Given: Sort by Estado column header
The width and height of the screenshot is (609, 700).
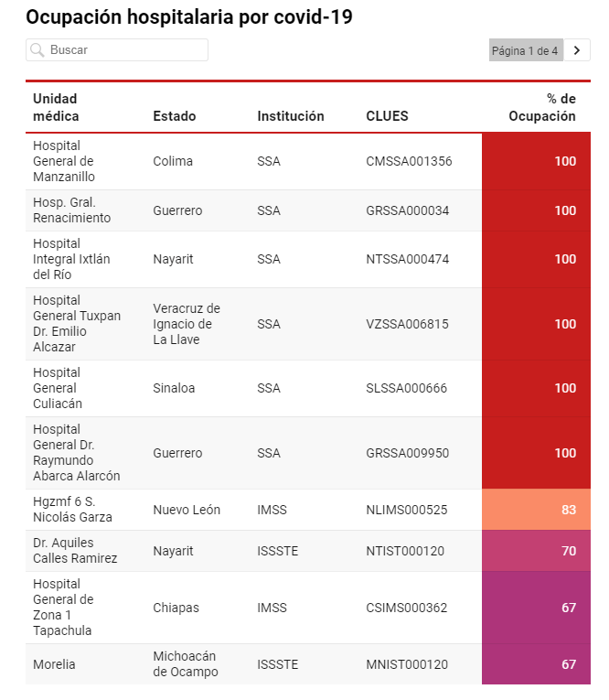Looking at the screenshot, I should [174, 116].
